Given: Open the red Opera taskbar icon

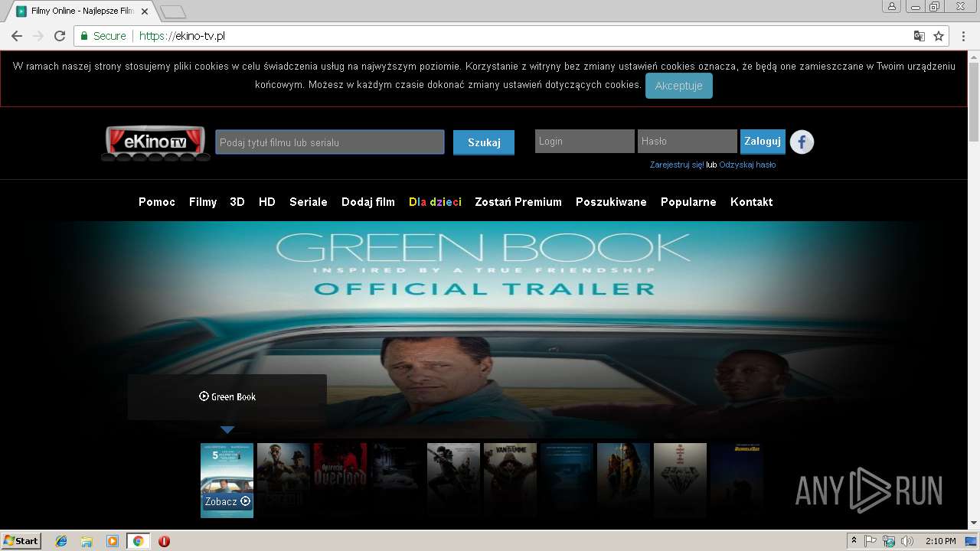Looking at the screenshot, I should [164, 541].
